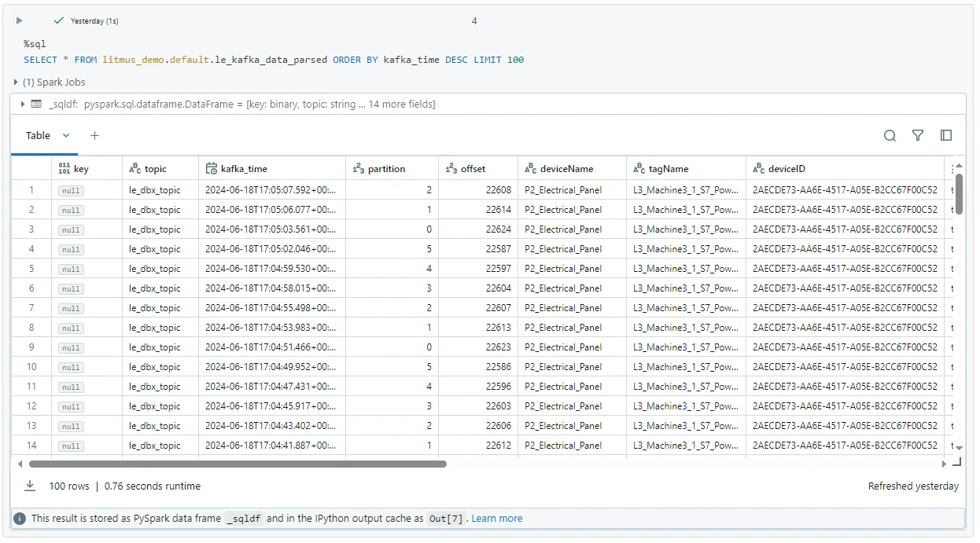Click the tagName string type icon
This screenshot has height=543, width=980.
(x=639, y=168)
